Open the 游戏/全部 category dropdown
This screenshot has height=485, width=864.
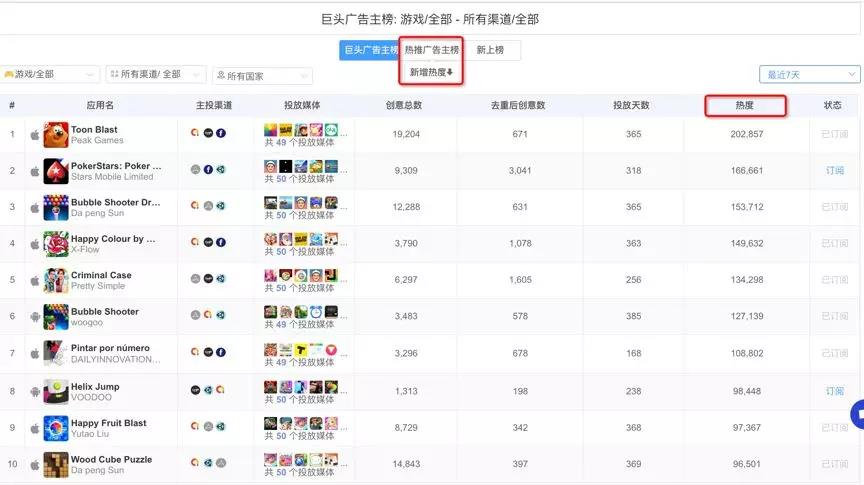coord(50,74)
